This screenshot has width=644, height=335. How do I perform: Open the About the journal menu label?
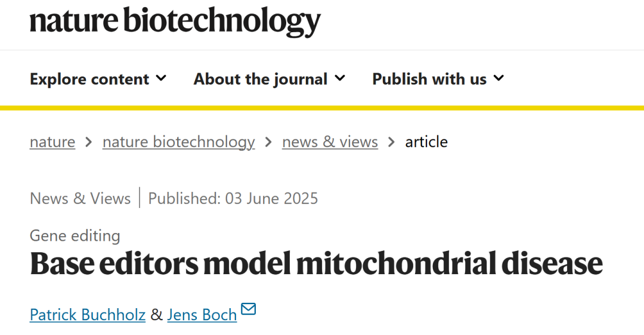(261, 79)
